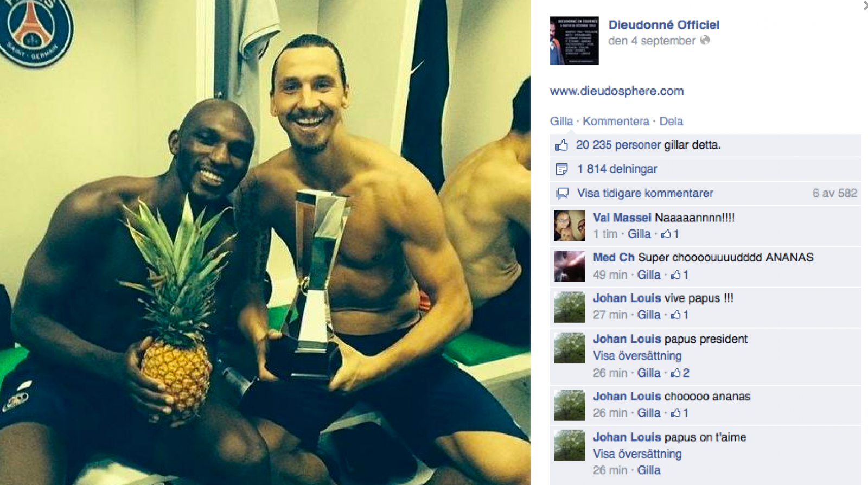The width and height of the screenshot is (868, 485).
Task: Open the Dieudonné Officiel page profile picture
Action: (x=574, y=41)
